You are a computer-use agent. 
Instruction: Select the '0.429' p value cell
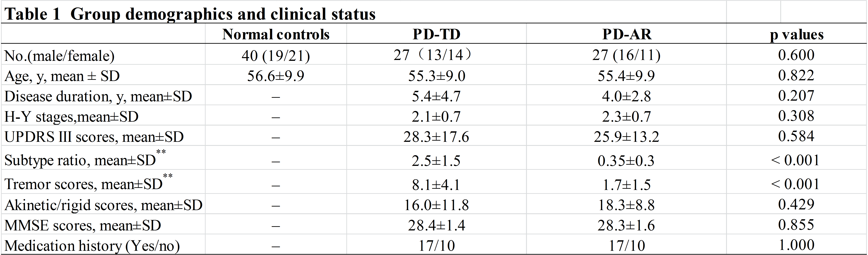796,204
